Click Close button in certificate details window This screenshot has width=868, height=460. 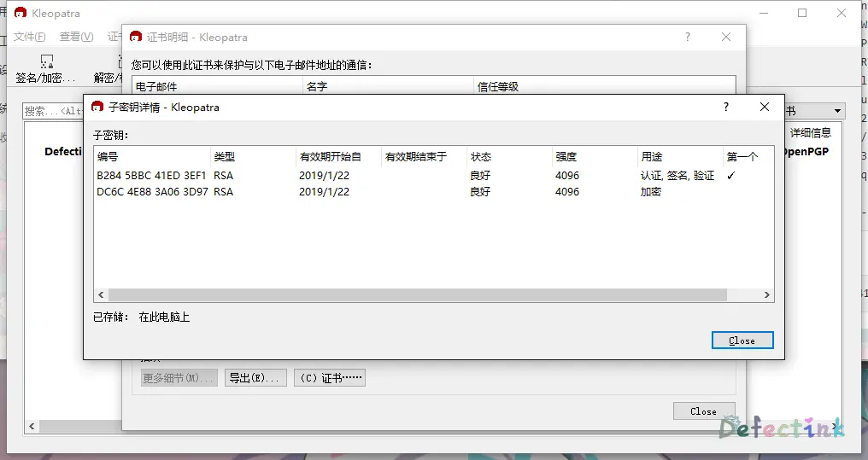click(704, 411)
